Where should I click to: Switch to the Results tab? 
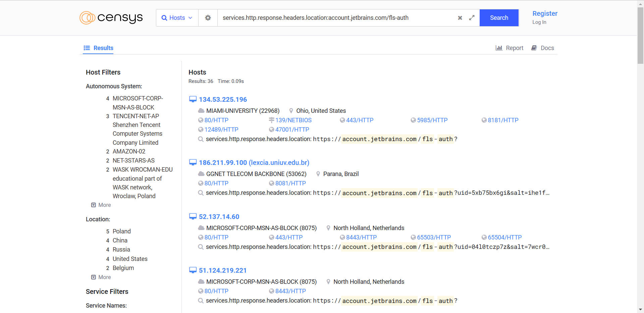(98, 48)
